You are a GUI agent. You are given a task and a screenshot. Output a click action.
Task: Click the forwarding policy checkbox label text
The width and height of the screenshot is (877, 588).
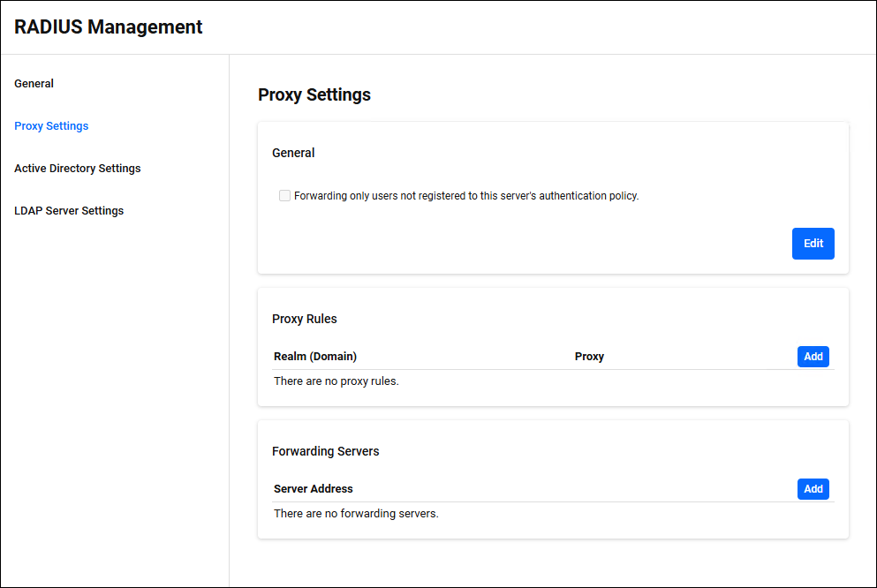point(466,196)
